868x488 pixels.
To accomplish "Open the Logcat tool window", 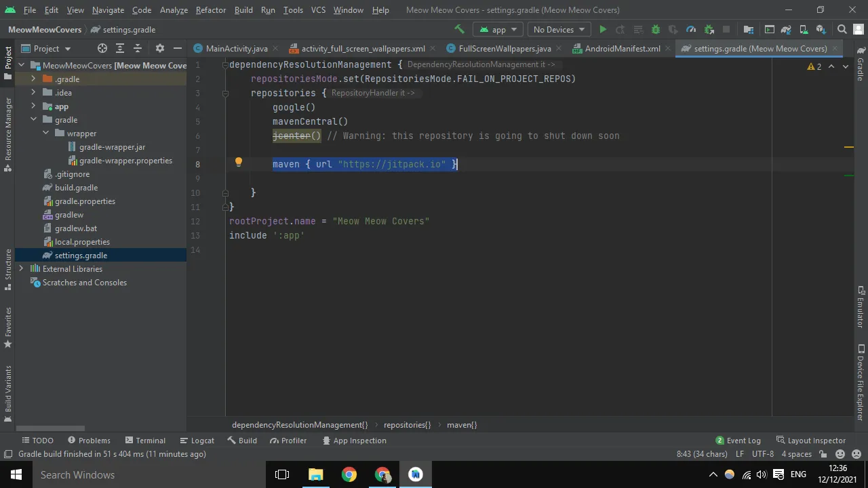I will (x=197, y=441).
